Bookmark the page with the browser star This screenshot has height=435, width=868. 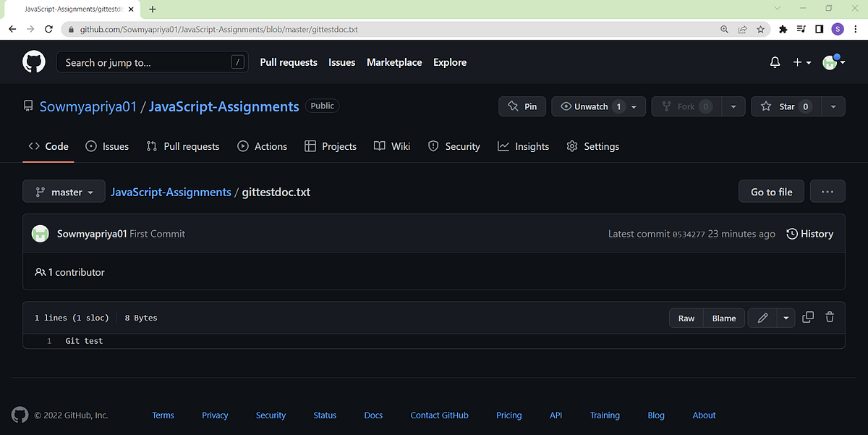760,29
